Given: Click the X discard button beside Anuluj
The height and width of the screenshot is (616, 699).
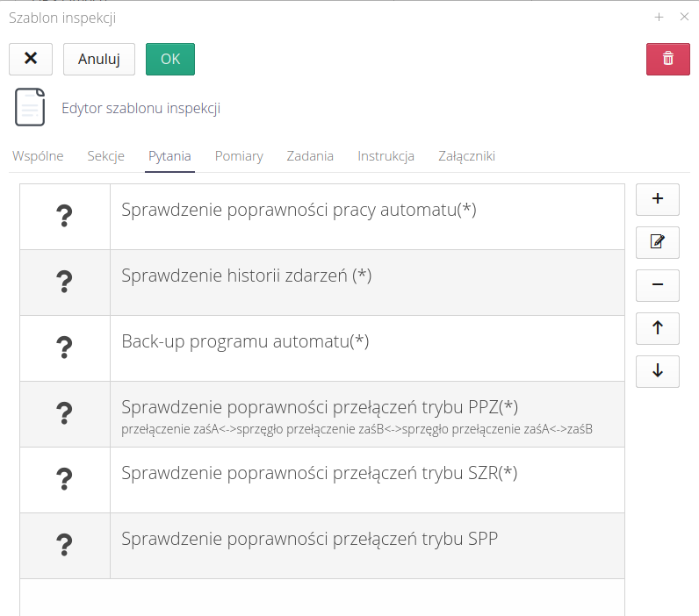Looking at the screenshot, I should 31,59.
